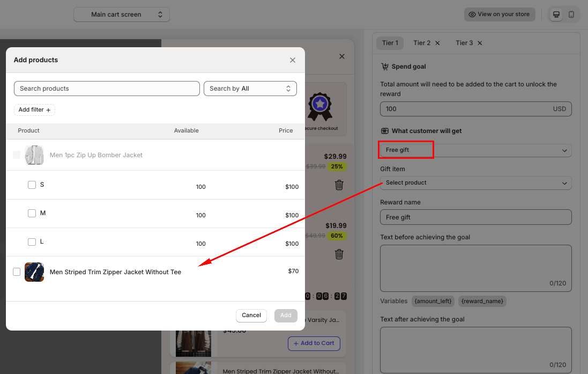Screen dimensions: 588x374
Task: Click Text before achieving the goal box
Action: [476, 268]
